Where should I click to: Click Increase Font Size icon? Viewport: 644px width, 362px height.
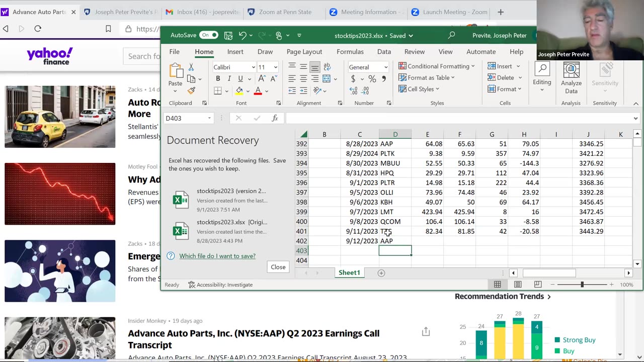click(262, 78)
